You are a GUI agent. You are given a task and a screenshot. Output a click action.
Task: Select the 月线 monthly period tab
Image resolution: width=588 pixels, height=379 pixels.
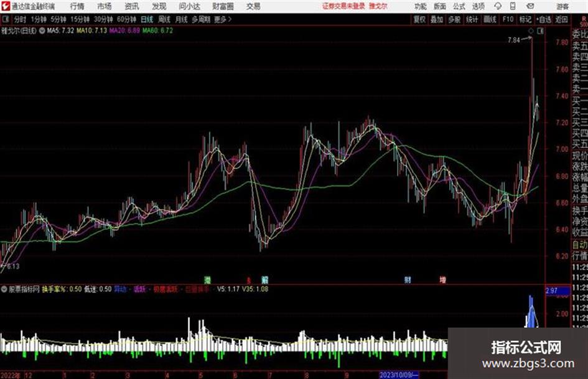181,19
